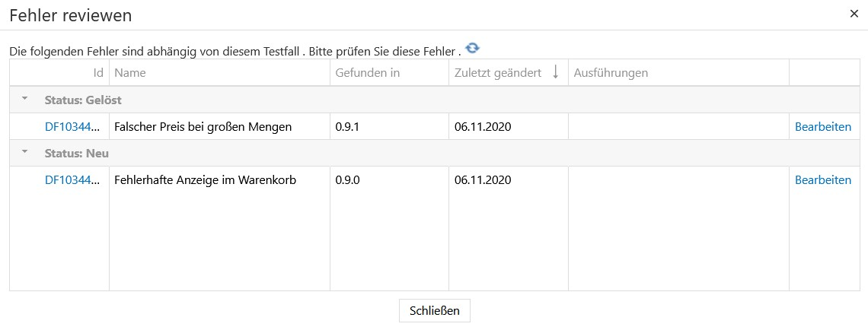Click the 0.9.1 version cell
Screen dimensions: 868x330
click(x=347, y=127)
